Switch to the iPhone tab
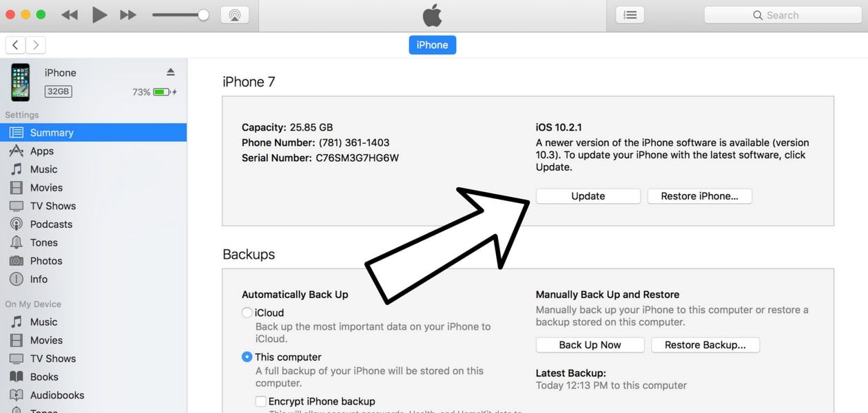 pyautogui.click(x=433, y=45)
